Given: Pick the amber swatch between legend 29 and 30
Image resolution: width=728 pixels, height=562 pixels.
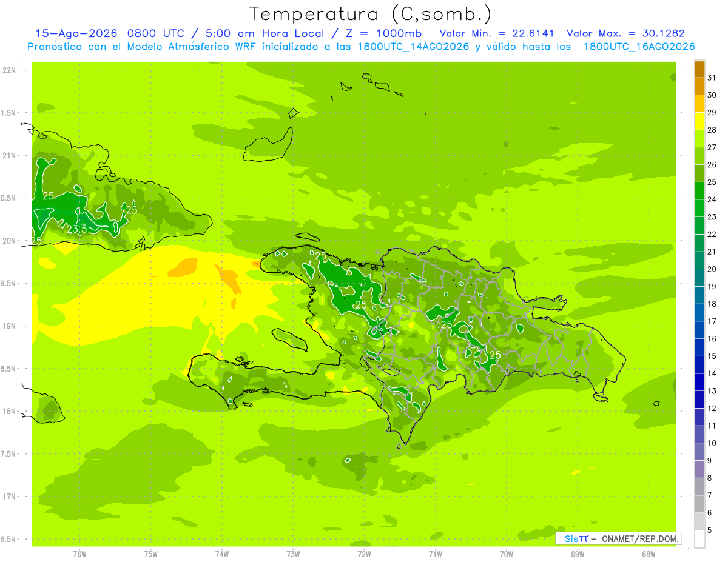Looking at the screenshot, I should click(699, 104).
